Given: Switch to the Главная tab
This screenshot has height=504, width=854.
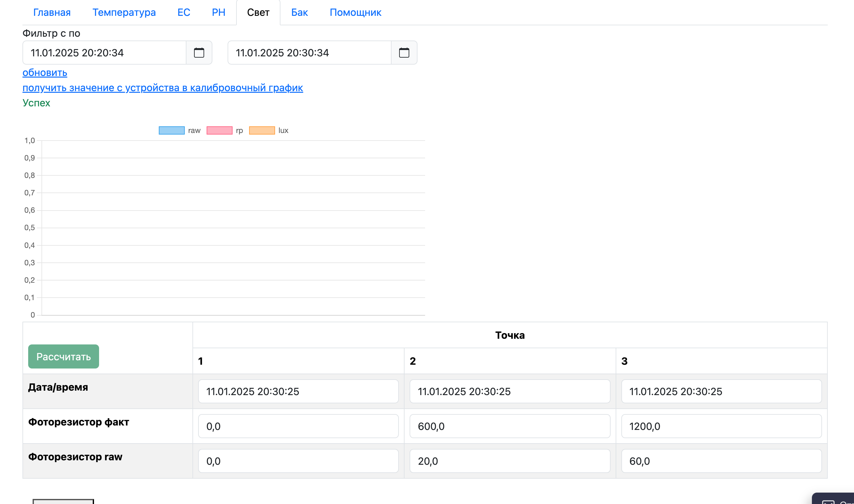Looking at the screenshot, I should click(52, 13).
